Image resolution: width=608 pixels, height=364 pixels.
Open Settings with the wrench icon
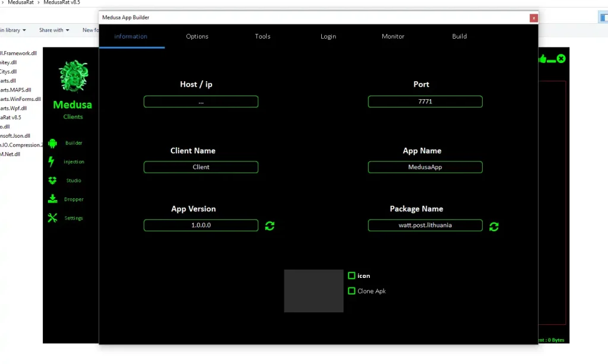52,218
